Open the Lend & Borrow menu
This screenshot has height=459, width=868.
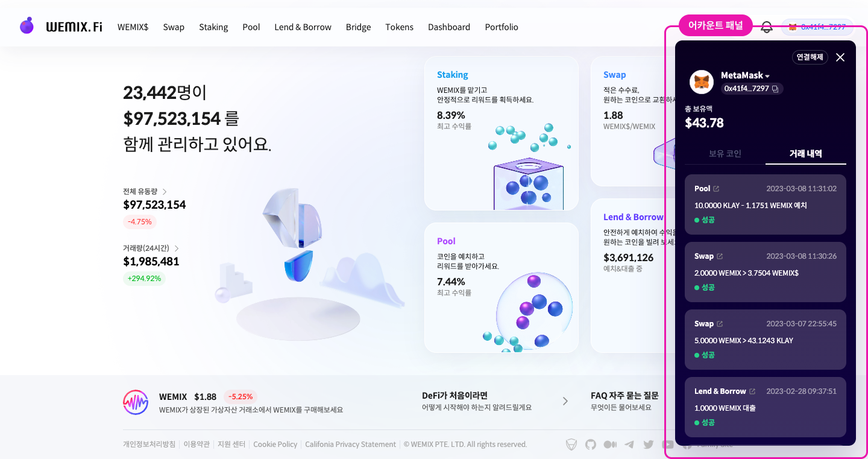pyautogui.click(x=303, y=27)
